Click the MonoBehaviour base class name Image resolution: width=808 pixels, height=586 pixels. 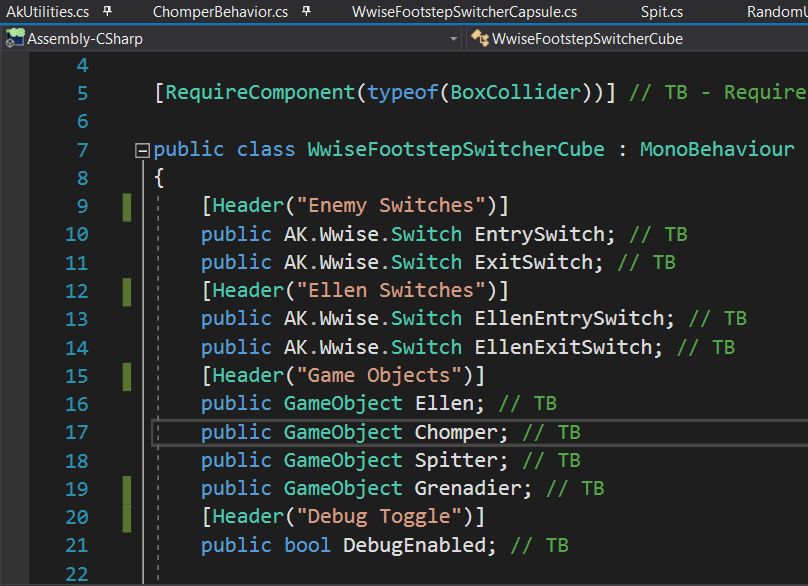(x=717, y=149)
